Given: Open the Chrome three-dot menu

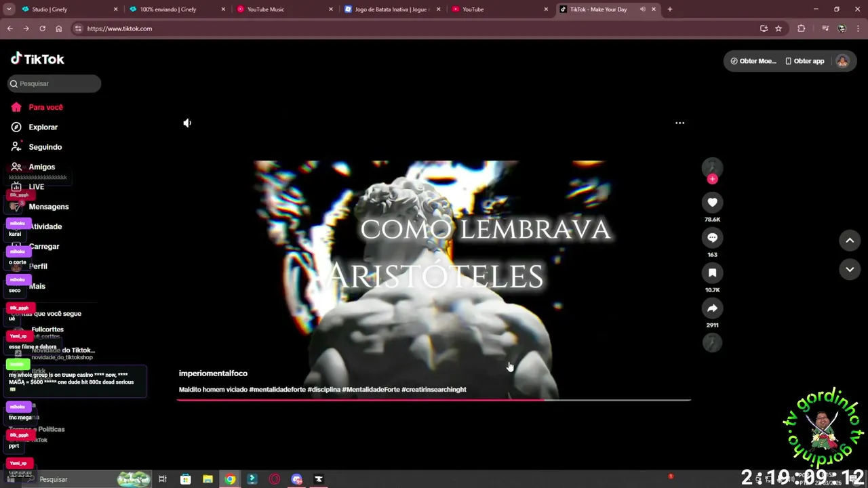Looking at the screenshot, I should [859, 28].
